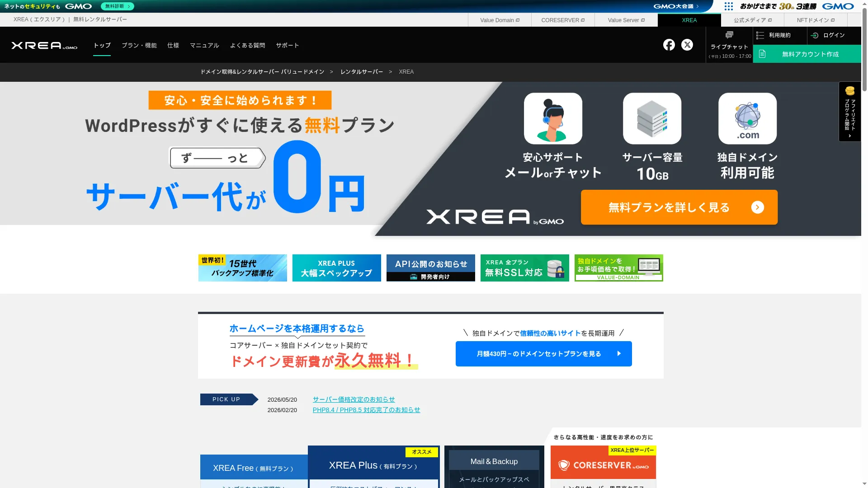The height and width of the screenshot is (488, 868).
Task: Select トップ in main navigation
Action: tap(102, 45)
